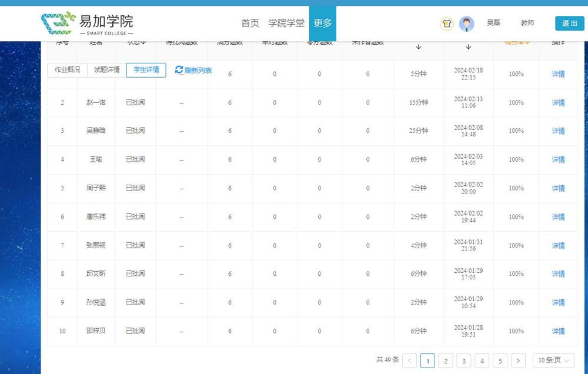The width and height of the screenshot is (588, 374).
Task: Sort by the submit time column arrow
Action: (x=469, y=47)
